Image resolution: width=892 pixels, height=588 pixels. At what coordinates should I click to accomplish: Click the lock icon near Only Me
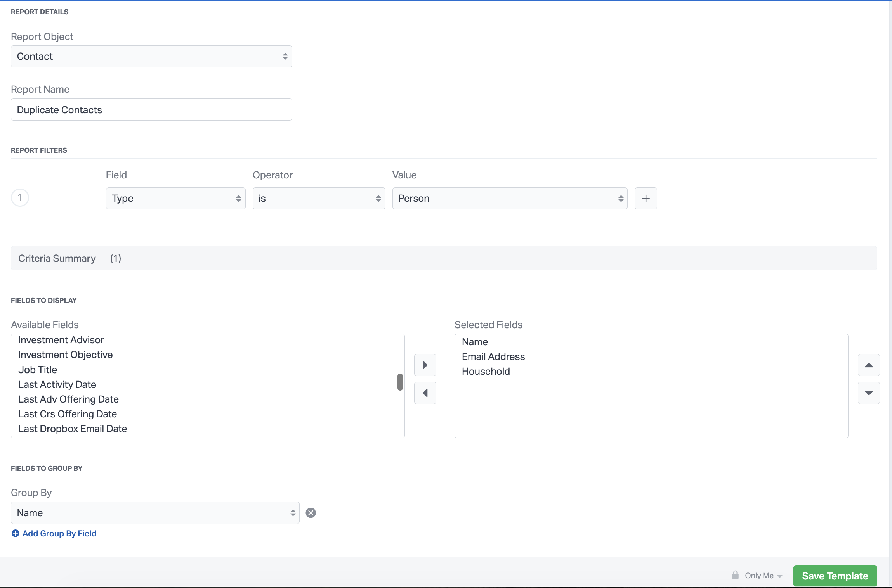click(x=735, y=575)
